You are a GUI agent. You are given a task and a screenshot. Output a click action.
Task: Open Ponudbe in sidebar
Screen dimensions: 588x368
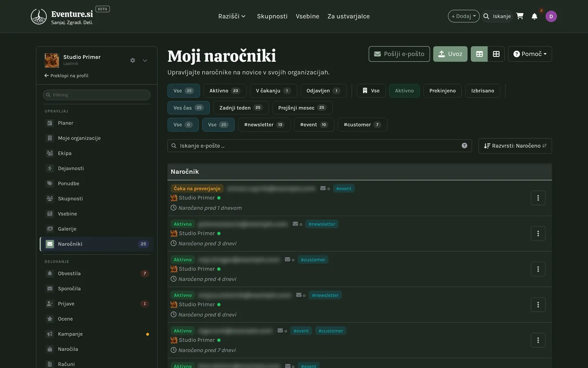coord(96,184)
